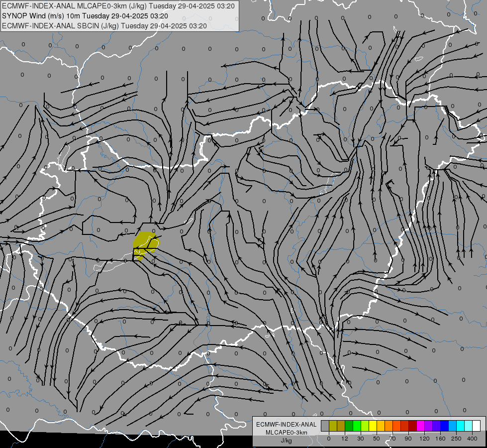Click the amber swatch right of tick 50

click(381, 426)
